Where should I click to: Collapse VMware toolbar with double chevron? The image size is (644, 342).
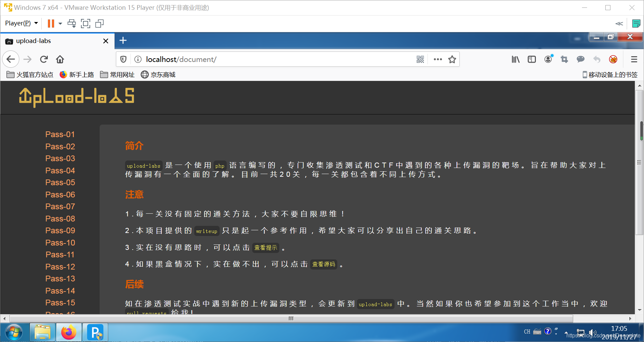[619, 23]
